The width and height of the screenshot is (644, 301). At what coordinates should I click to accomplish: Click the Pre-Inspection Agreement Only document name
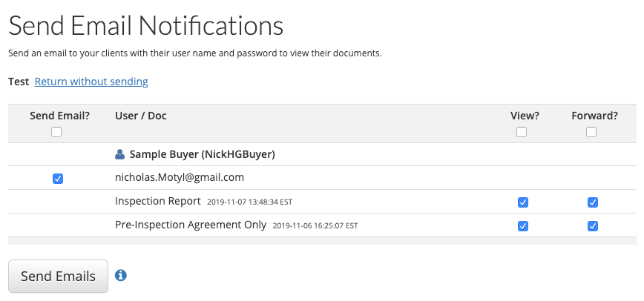coord(191,225)
